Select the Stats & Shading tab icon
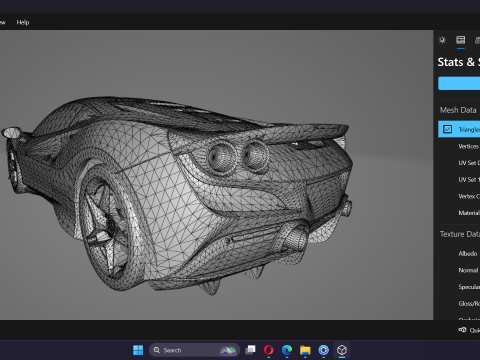This screenshot has width=480, height=360. click(x=461, y=40)
